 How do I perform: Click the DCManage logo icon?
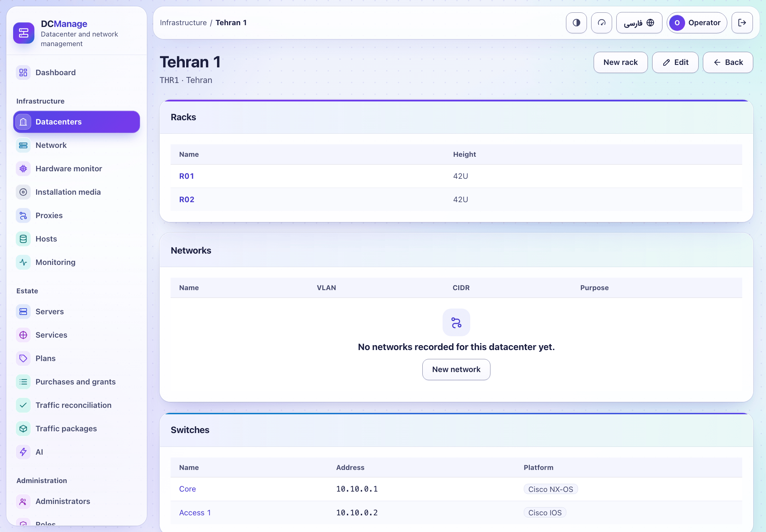pos(24,33)
